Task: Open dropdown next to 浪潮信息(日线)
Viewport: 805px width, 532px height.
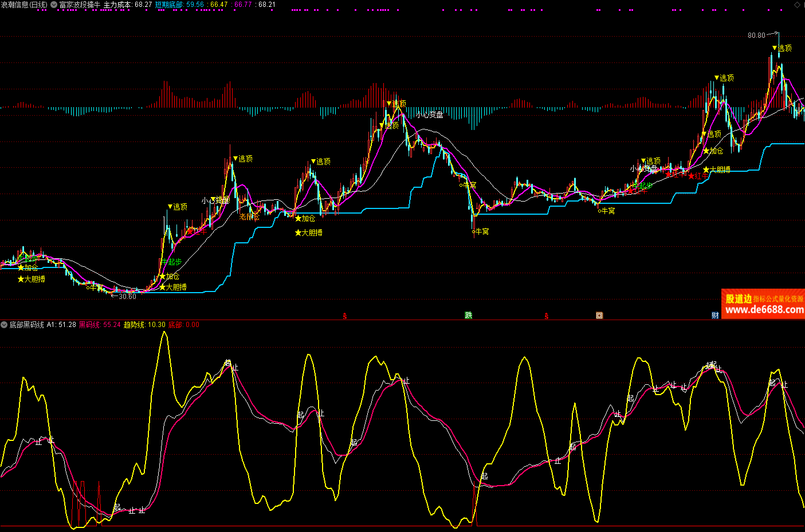Action: click(54, 5)
